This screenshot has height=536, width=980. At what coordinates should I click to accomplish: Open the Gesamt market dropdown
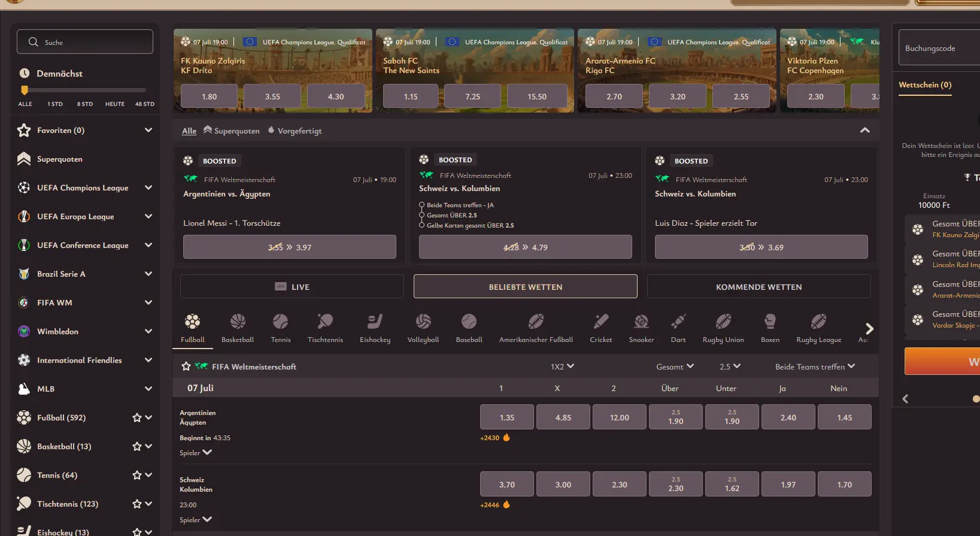pos(675,367)
